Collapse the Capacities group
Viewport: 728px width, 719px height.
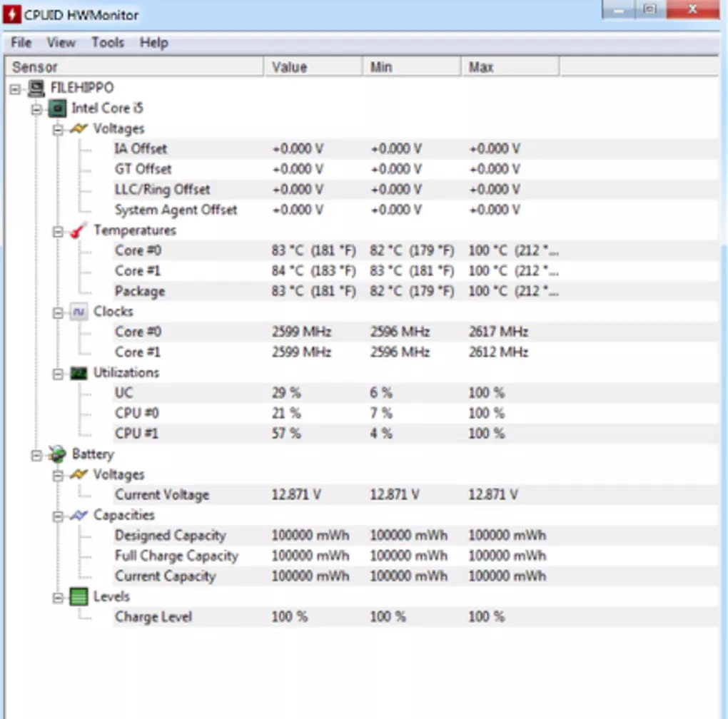pyautogui.click(x=58, y=516)
